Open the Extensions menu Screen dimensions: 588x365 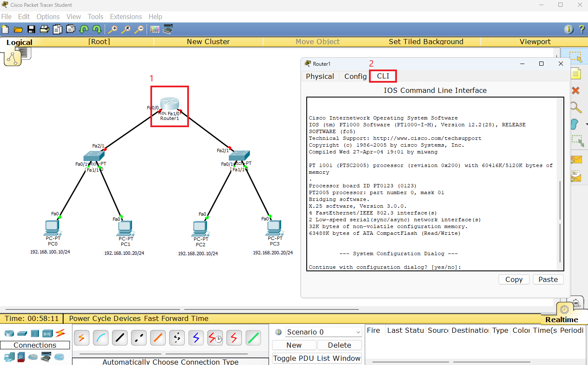(126, 17)
